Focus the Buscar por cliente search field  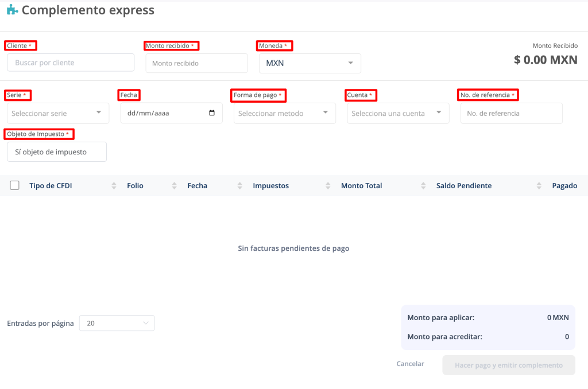pyautogui.click(x=71, y=63)
